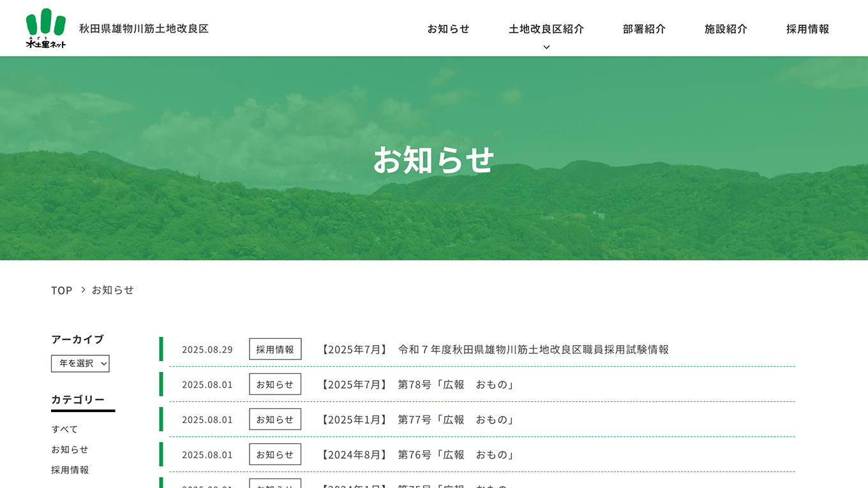
Task: Open 第78号「広報 おもの」 article
Action: 417,385
